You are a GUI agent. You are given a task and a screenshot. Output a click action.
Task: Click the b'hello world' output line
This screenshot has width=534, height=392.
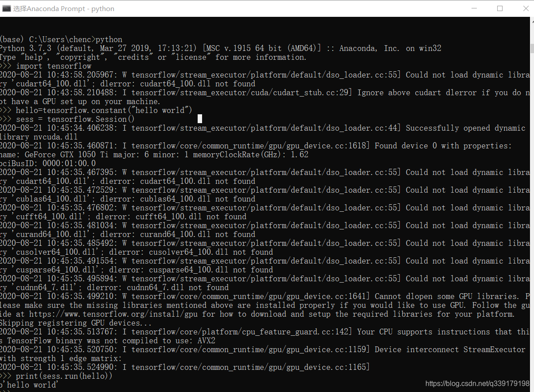click(29, 385)
